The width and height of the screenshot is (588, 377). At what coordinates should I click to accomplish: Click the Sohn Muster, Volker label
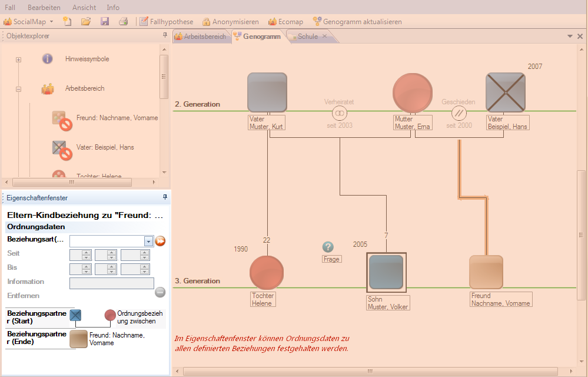click(388, 303)
